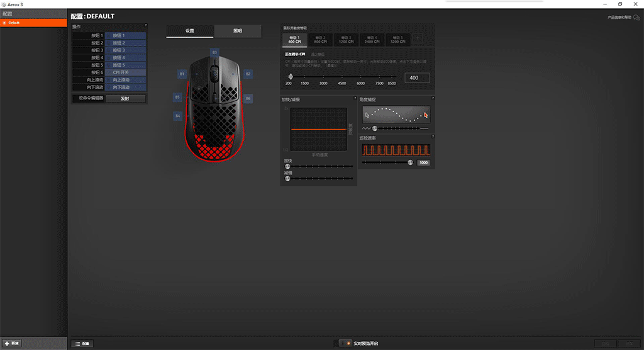The image size is (644, 350).
Task: Select level 4 2400 CPI tab
Action: pos(372,40)
